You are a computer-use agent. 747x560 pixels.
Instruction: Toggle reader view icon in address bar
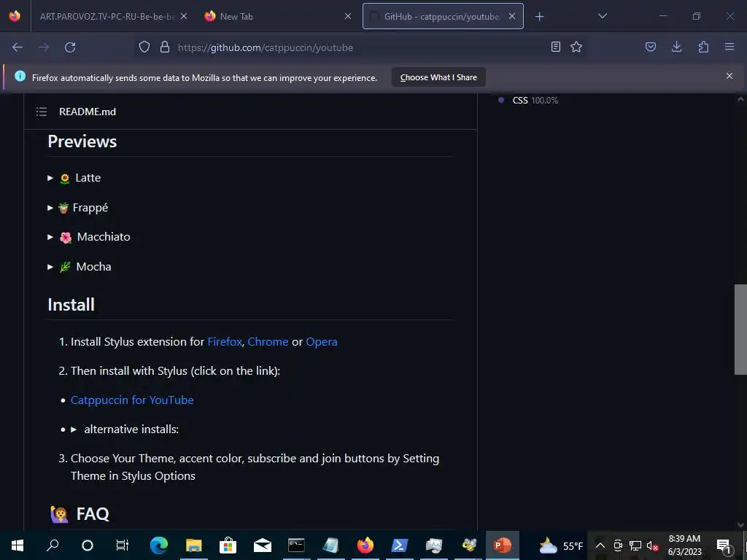(555, 47)
